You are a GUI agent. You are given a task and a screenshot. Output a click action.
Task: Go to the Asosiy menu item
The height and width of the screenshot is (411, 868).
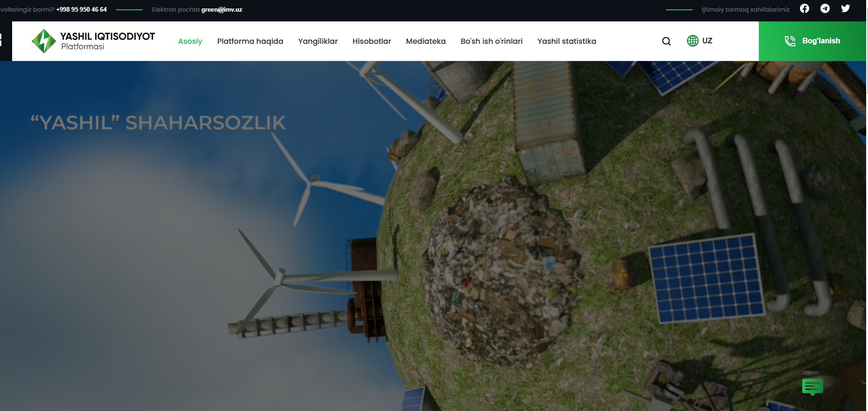pyautogui.click(x=190, y=41)
